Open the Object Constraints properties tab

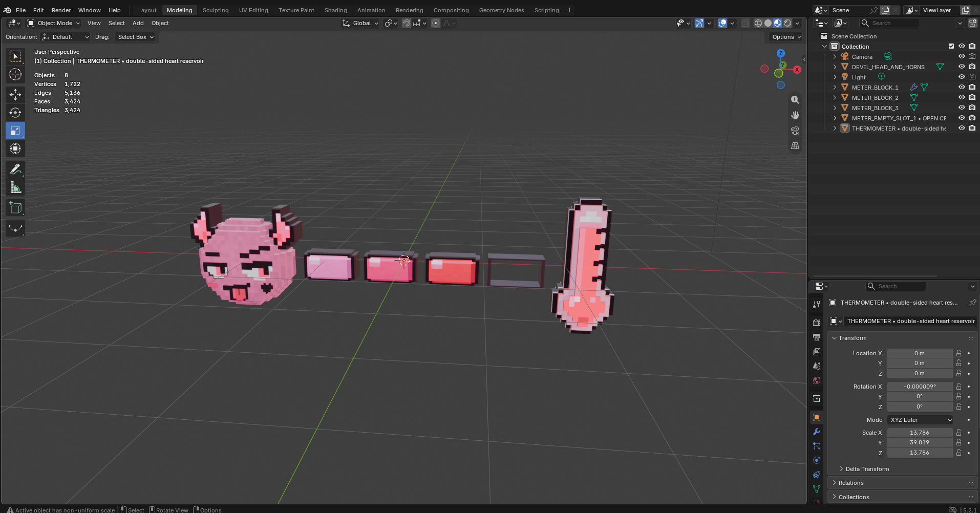click(x=817, y=475)
